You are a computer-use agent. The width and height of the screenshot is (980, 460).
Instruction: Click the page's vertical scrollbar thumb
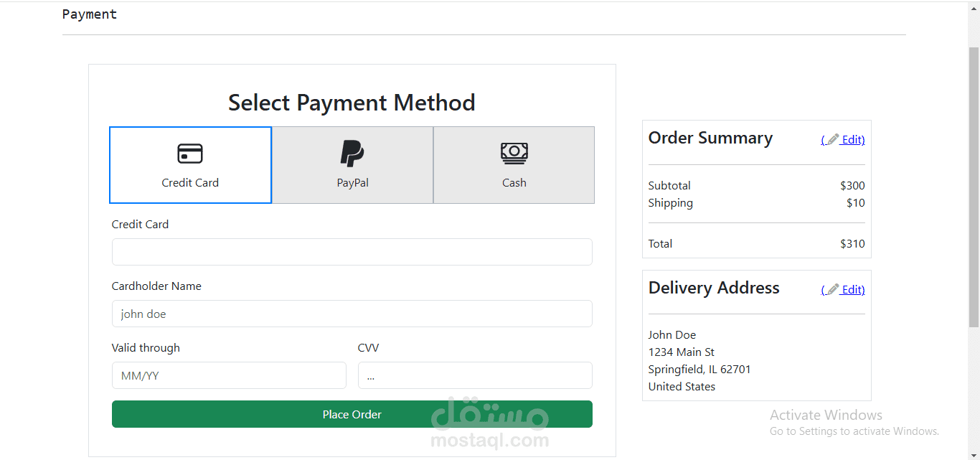974,179
